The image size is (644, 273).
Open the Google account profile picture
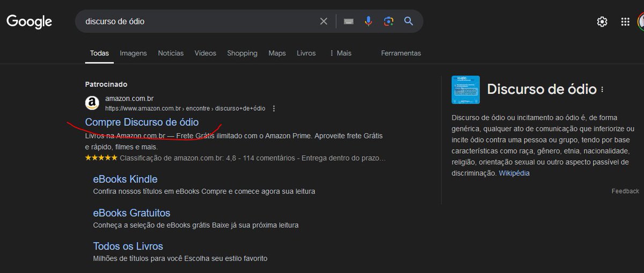coord(641,21)
